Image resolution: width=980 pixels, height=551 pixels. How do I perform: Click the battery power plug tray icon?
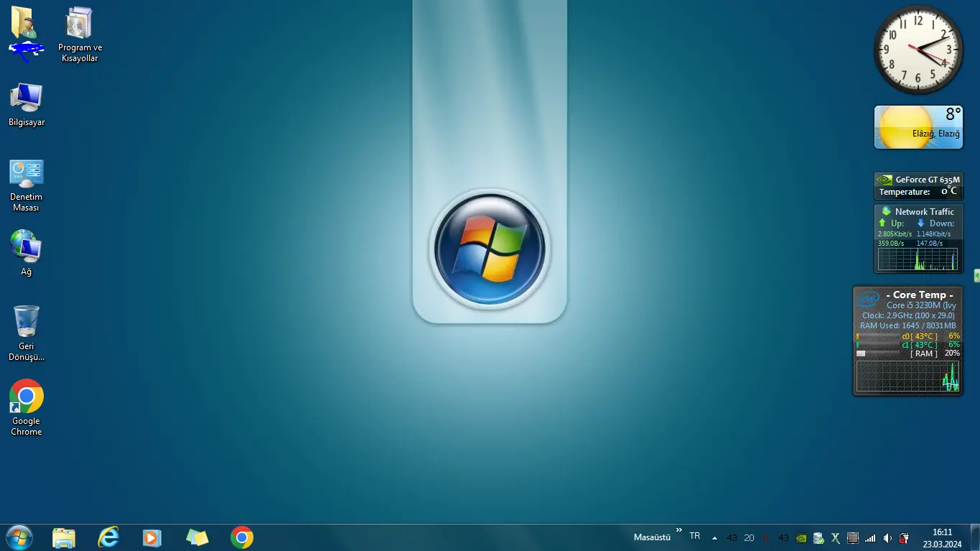tap(905, 537)
